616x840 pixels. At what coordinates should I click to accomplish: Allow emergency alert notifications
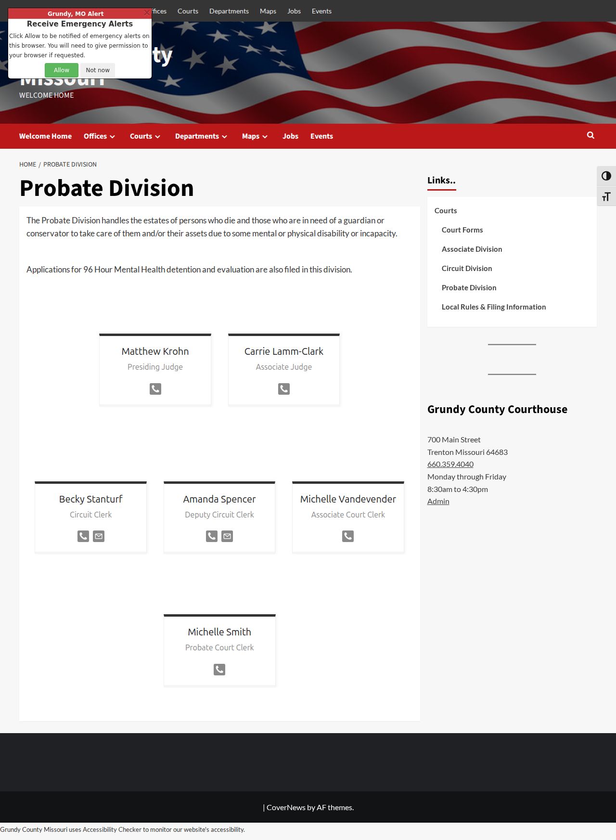click(x=62, y=70)
